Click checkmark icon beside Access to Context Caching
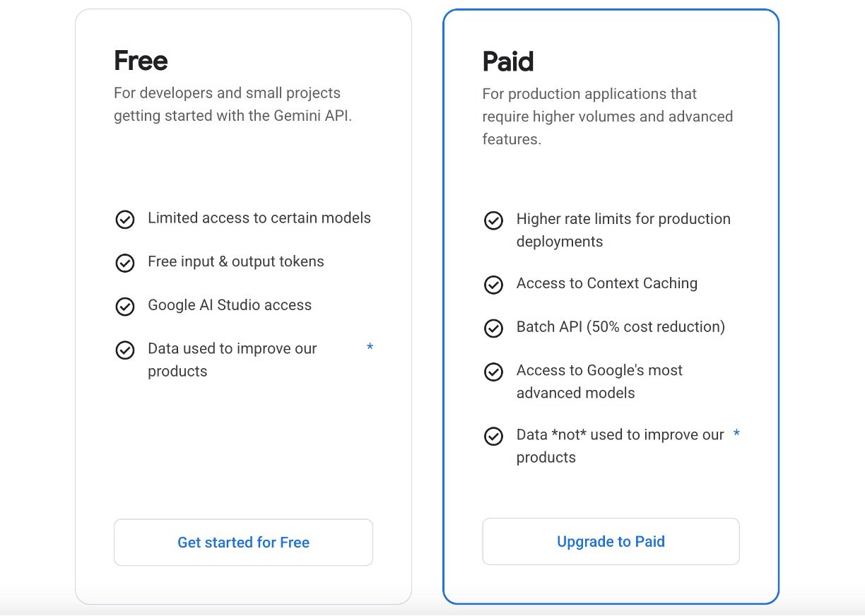865x616 pixels. pyautogui.click(x=493, y=285)
